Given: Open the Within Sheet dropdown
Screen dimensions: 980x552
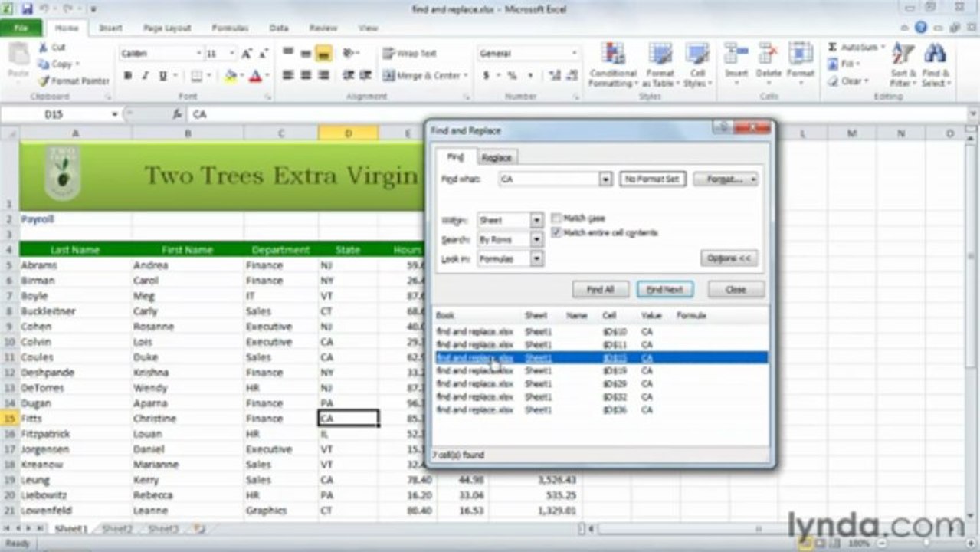Looking at the screenshot, I should click(x=536, y=220).
